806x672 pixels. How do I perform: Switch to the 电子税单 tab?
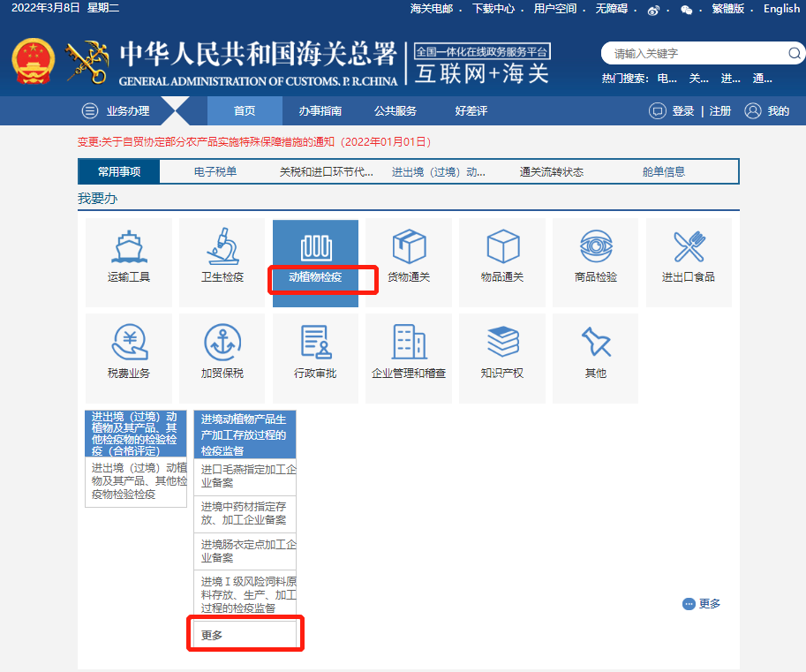click(215, 172)
